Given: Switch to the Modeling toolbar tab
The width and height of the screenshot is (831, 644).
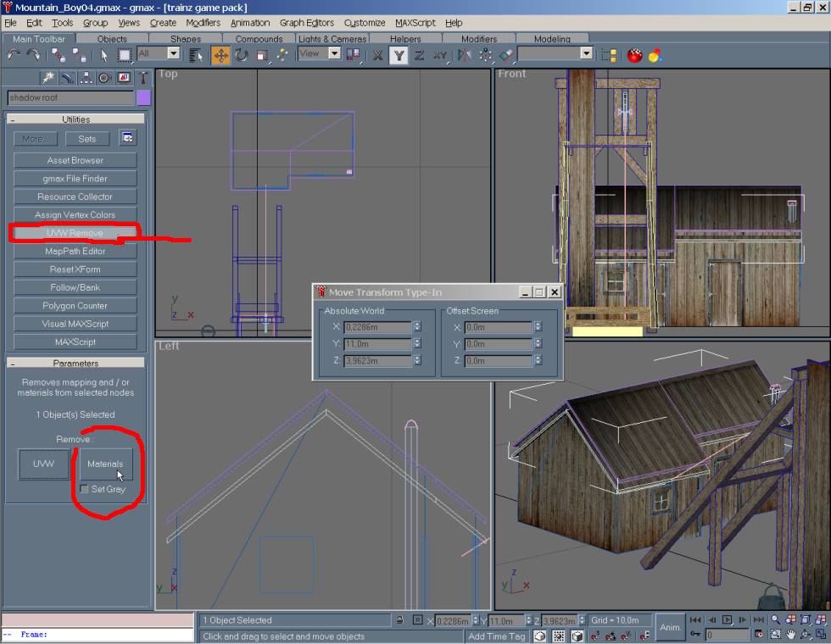Looking at the screenshot, I should (x=552, y=39).
